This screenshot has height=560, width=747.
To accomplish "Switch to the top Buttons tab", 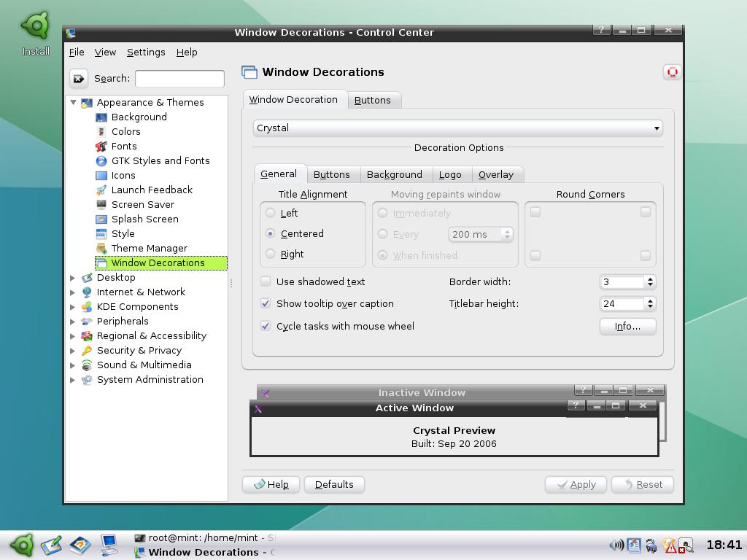I will [373, 101].
